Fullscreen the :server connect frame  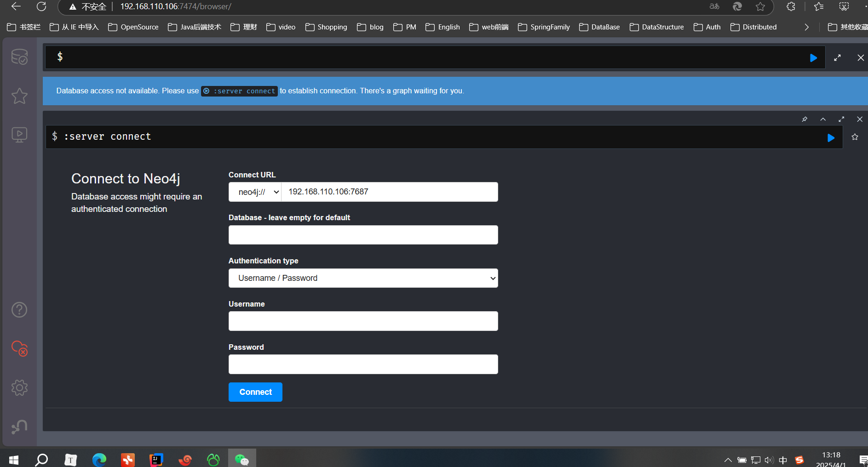841,120
